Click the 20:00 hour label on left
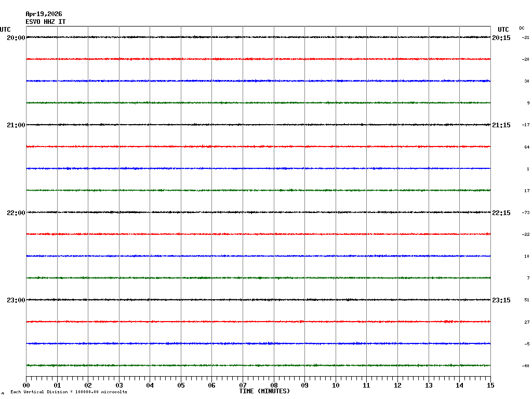The height and width of the screenshot is (399, 532). [16, 38]
